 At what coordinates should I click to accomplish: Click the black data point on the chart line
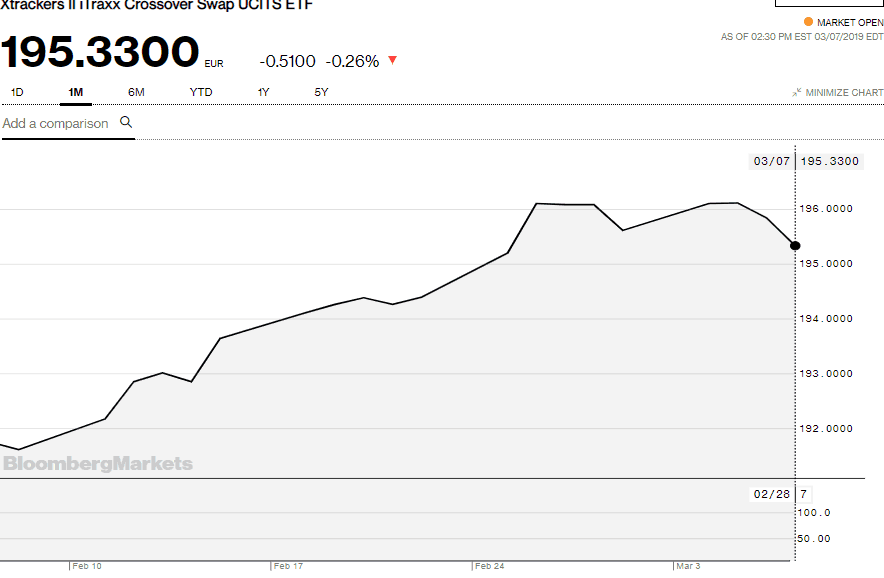click(x=795, y=245)
